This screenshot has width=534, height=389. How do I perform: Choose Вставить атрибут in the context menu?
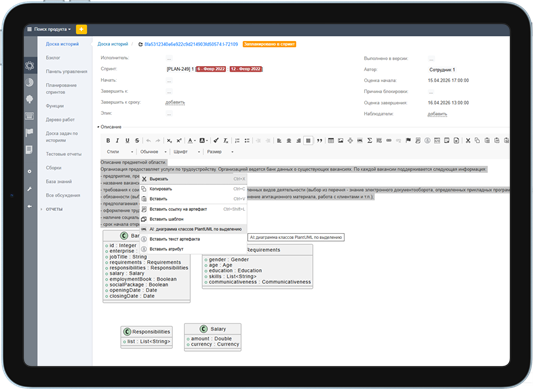click(x=193, y=249)
